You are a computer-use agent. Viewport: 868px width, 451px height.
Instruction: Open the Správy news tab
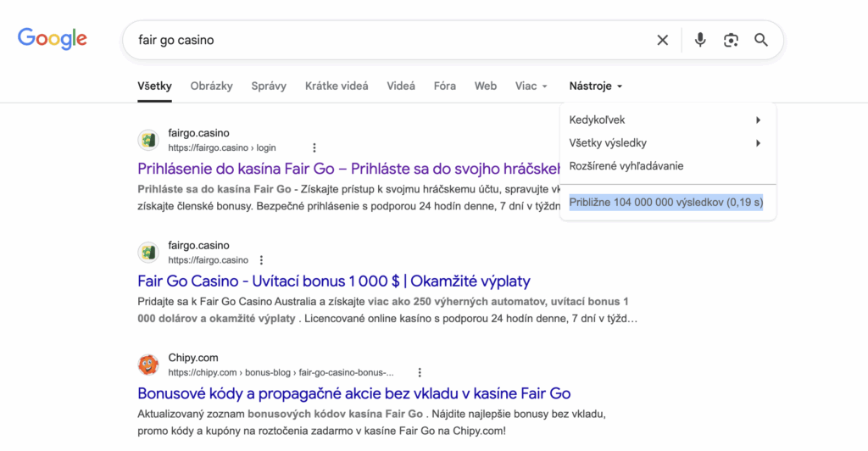[269, 86]
